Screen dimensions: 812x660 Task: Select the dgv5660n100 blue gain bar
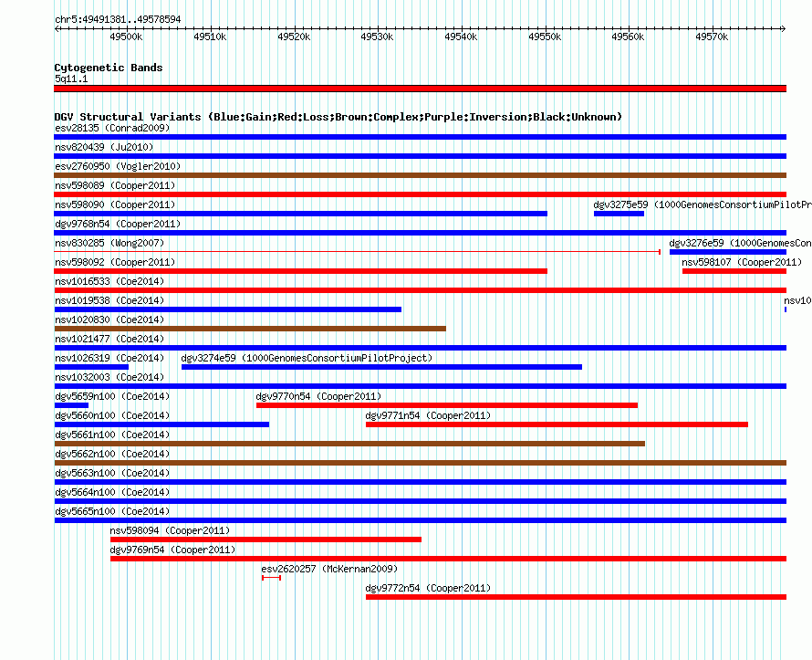(x=161, y=424)
